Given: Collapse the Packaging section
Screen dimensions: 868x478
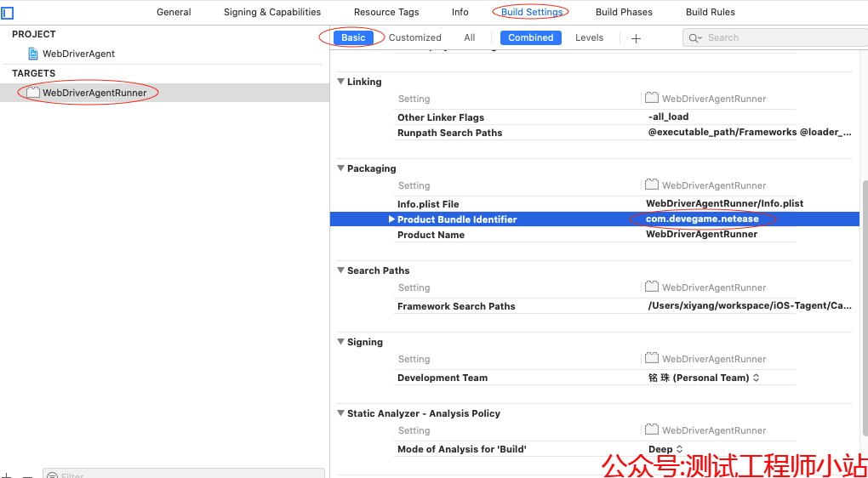Looking at the screenshot, I should point(340,168).
